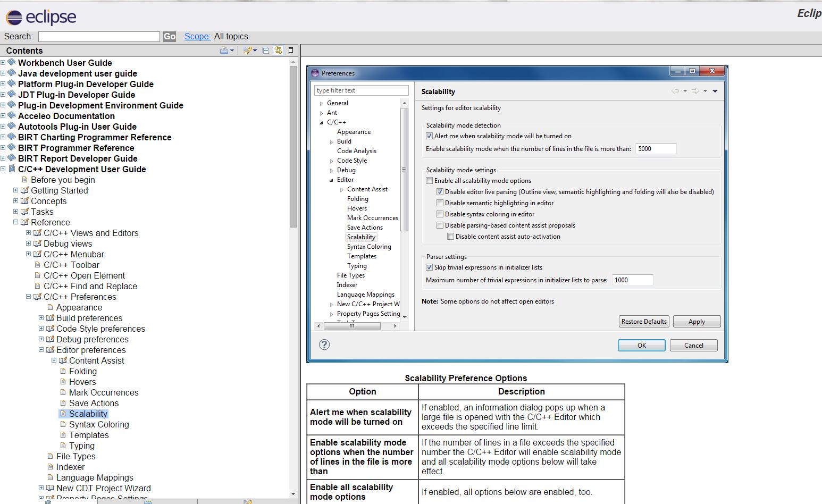
Task: Click the Preferences dialog title bar icon
Action: click(315, 73)
